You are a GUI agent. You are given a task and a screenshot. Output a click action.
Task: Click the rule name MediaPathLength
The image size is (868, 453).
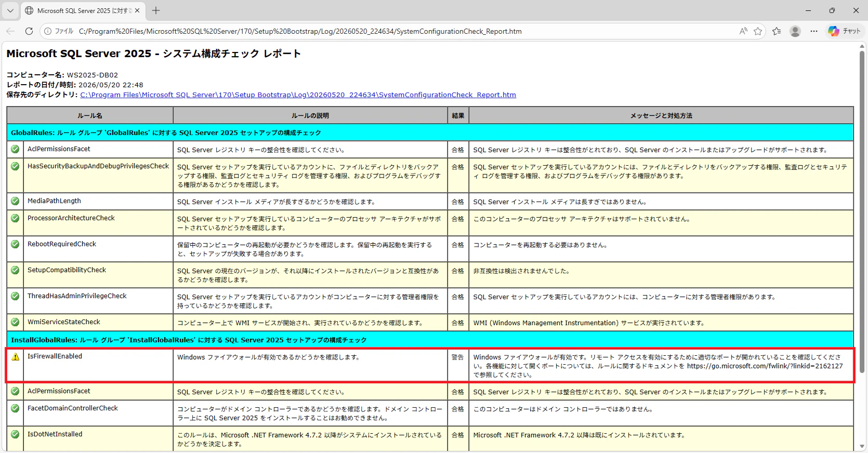54,201
